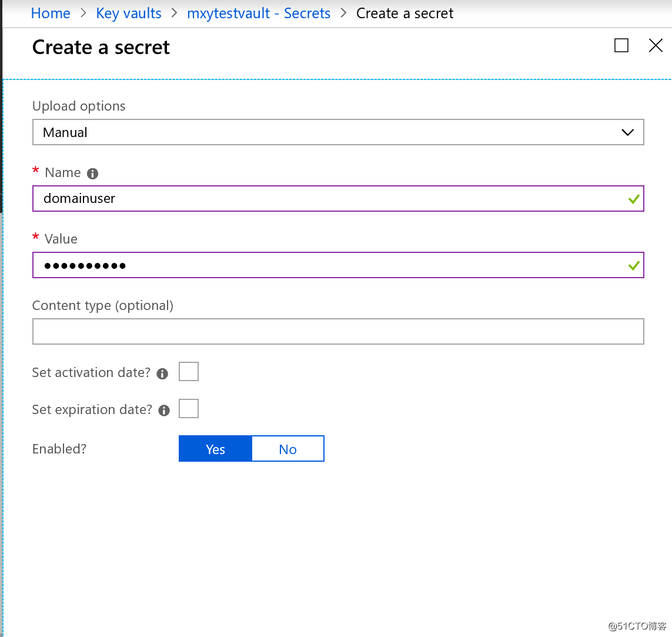
Task: Click the dropdown chevron in Upload options
Action: 627,132
